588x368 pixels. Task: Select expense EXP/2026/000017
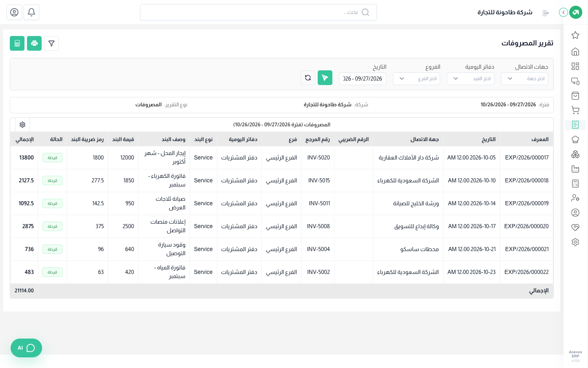(x=527, y=157)
